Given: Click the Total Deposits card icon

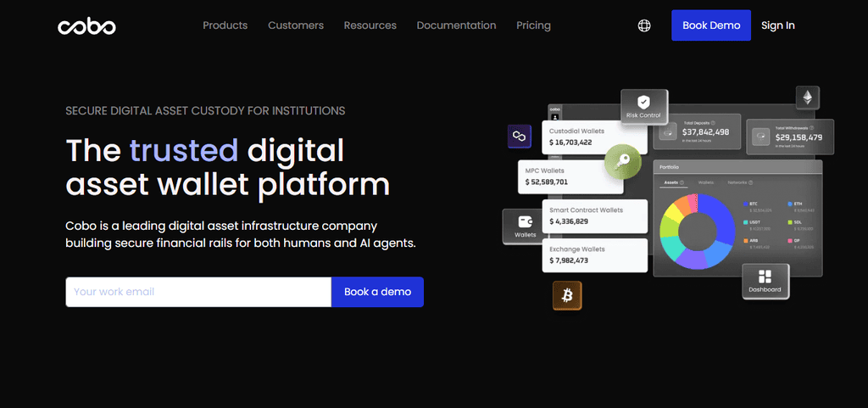Looking at the screenshot, I should (x=668, y=131).
